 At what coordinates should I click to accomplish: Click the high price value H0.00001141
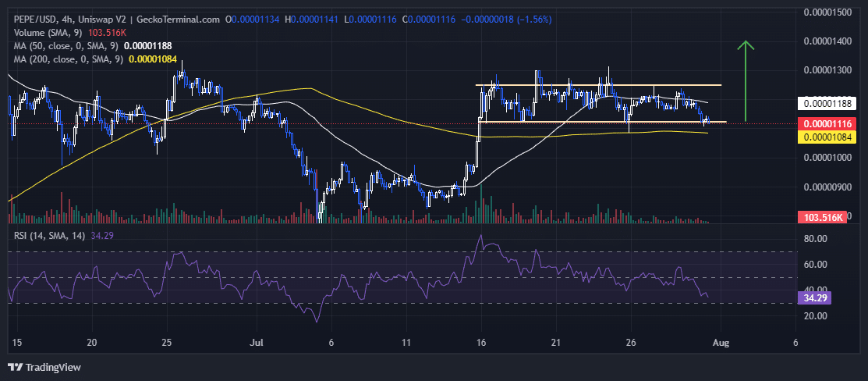312,20
